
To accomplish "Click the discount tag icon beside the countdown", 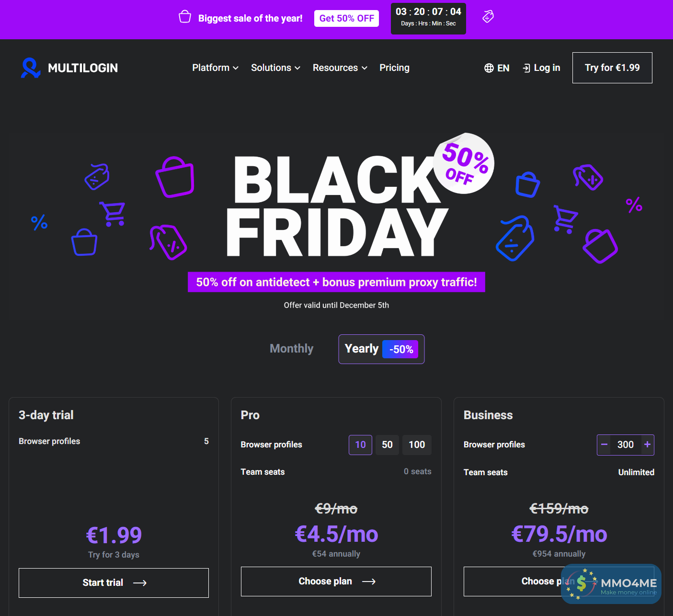I will (488, 16).
